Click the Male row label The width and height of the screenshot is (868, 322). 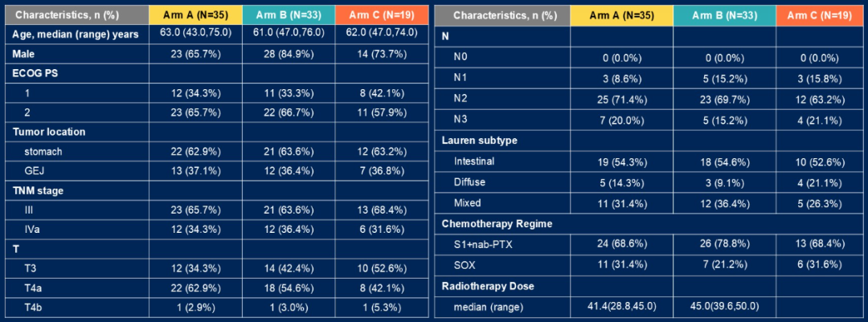23,54
